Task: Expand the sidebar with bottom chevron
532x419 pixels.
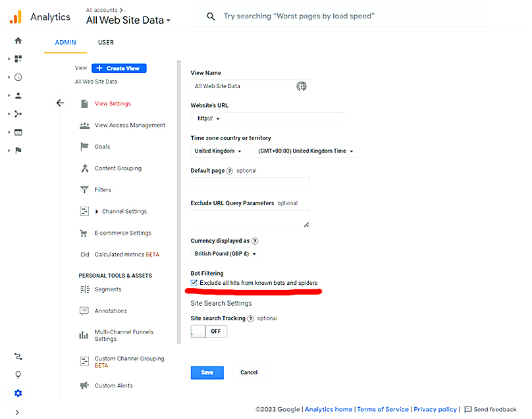Action: (x=17, y=412)
